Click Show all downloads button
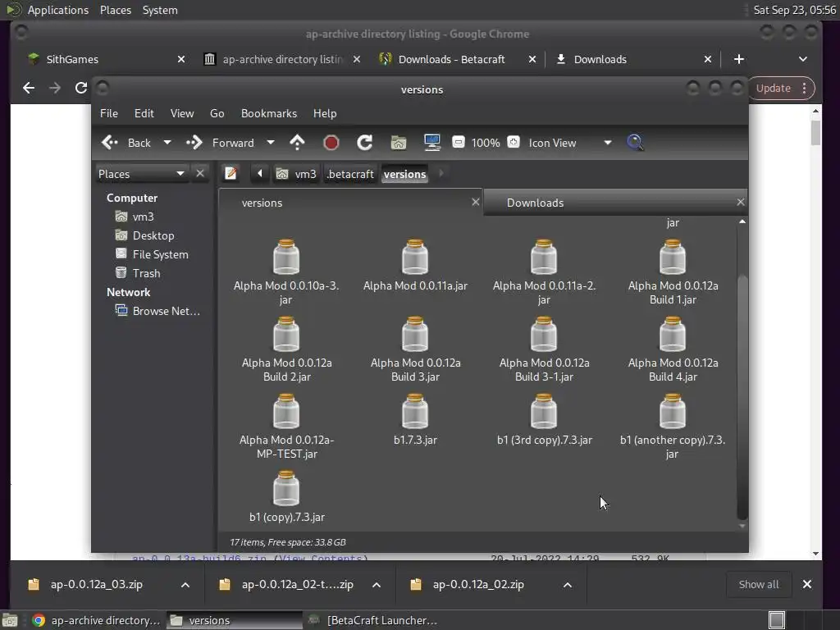 pyautogui.click(x=759, y=584)
